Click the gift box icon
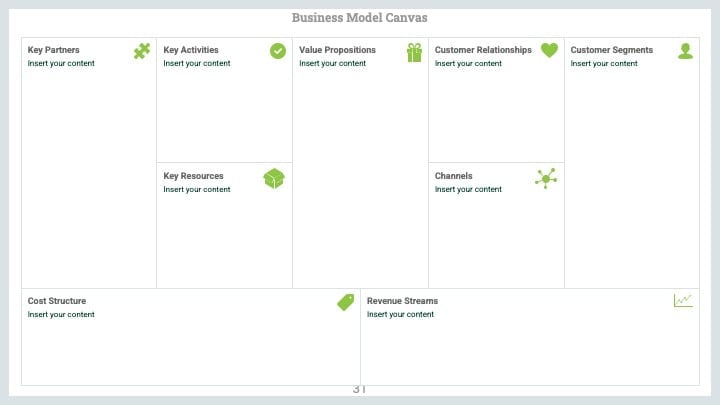 (414, 52)
